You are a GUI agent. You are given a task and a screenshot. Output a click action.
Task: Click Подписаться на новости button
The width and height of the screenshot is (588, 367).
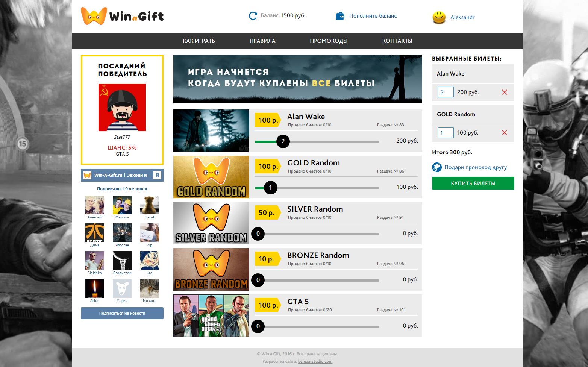pos(122,313)
